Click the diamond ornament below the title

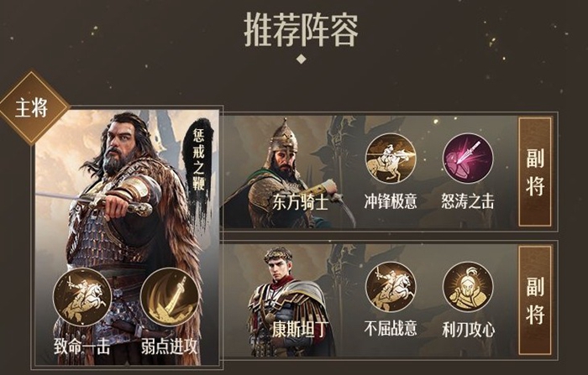[x=301, y=59]
